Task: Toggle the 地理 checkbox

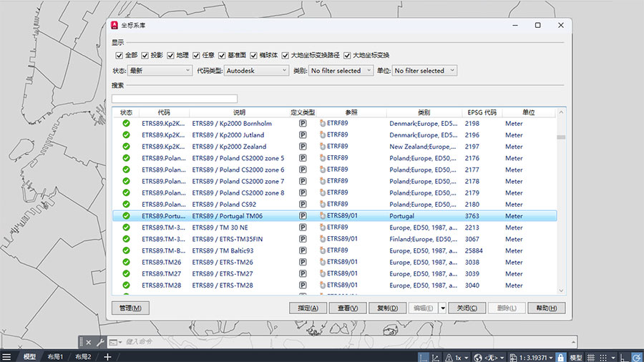Action: tap(170, 55)
